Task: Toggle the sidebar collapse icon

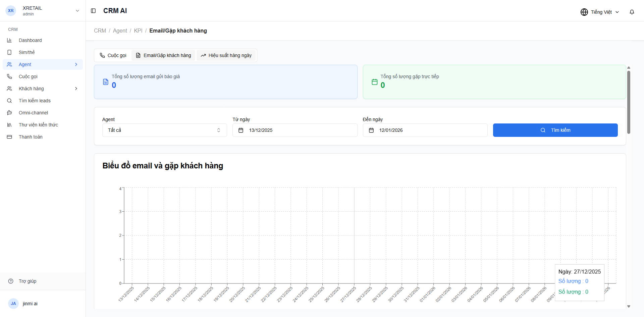Action: click(x=93, y=11)
